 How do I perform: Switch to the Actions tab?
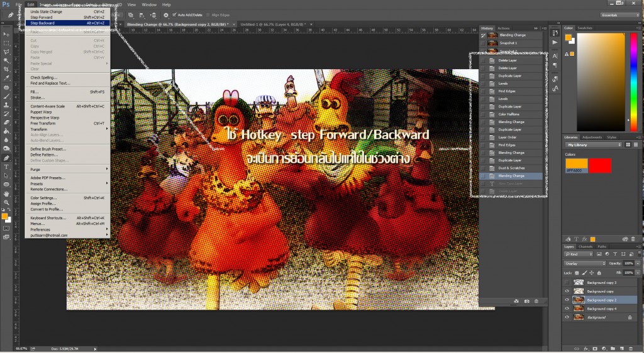click(x=504, y=28)
